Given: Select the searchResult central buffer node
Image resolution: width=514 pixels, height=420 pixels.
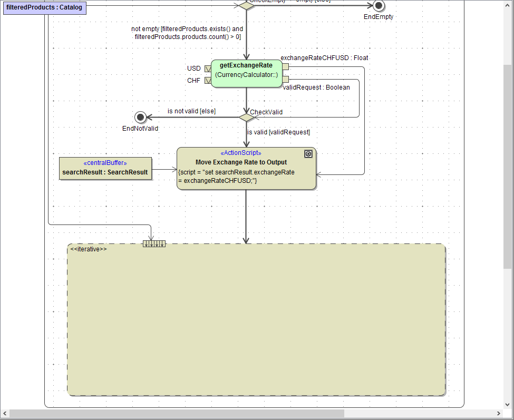Looking at the screenshot, I should click(x=105, y=168).
